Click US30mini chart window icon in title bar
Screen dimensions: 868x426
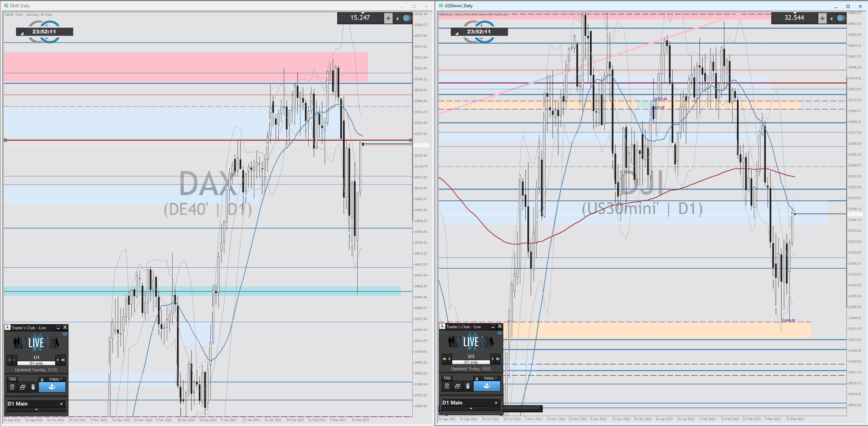[x=441, y=6]
